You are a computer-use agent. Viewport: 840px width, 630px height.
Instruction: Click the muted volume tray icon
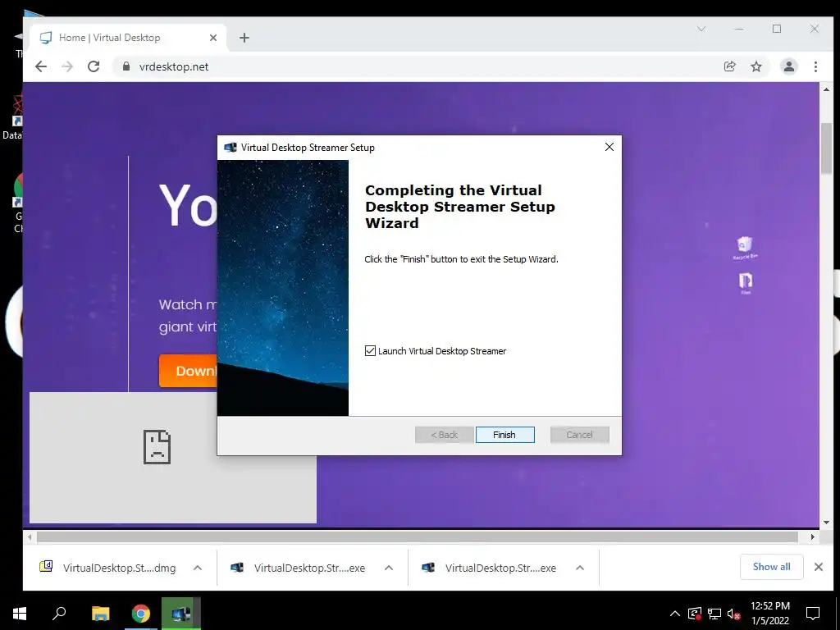coord(733,614)
